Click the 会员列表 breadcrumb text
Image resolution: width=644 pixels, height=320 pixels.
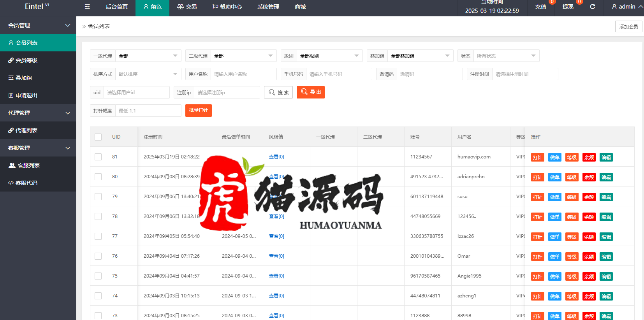coord(99,26)
